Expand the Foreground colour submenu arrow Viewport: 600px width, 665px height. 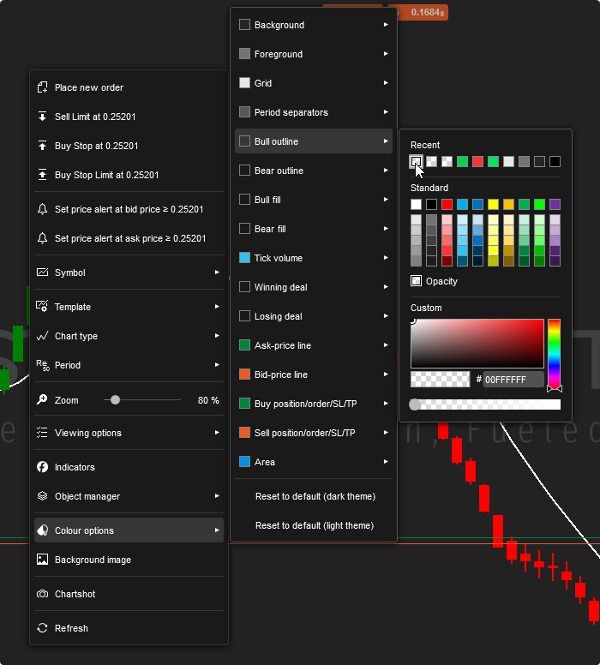pyautogui.click(x=385, y=54)
